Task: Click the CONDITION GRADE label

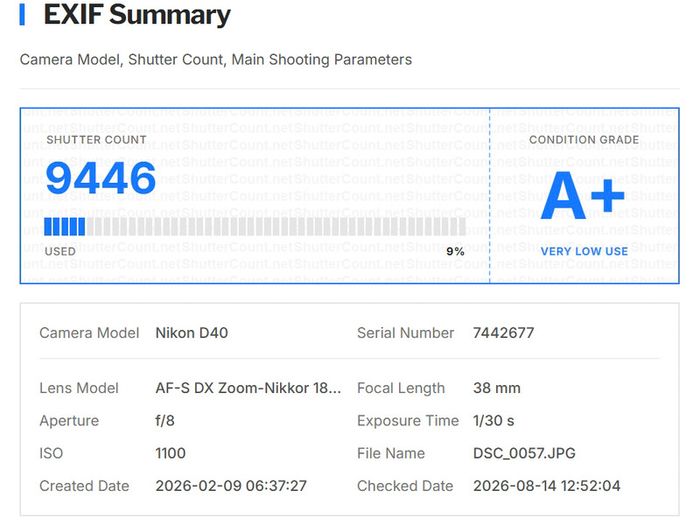Action: tap(584, 140)
